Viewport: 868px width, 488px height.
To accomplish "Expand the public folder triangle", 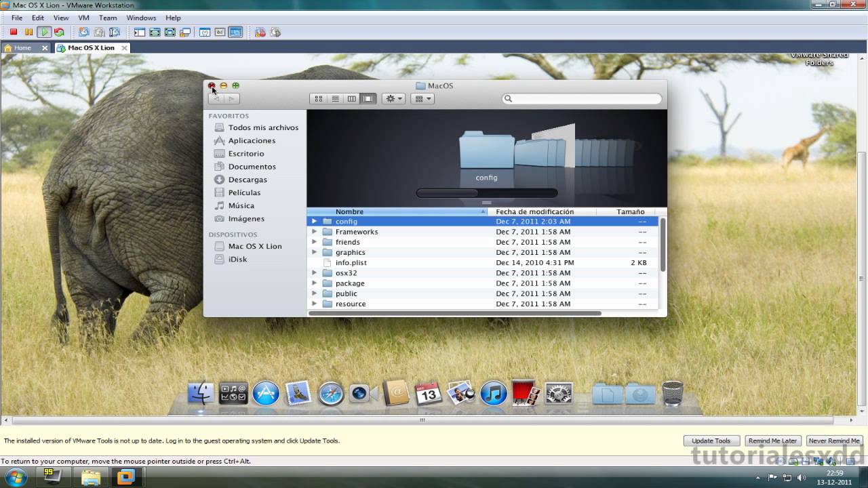I will [314, 293].
